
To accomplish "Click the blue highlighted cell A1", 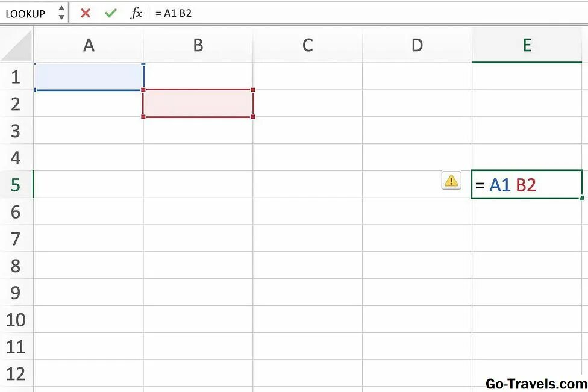I will click(89, 77).
